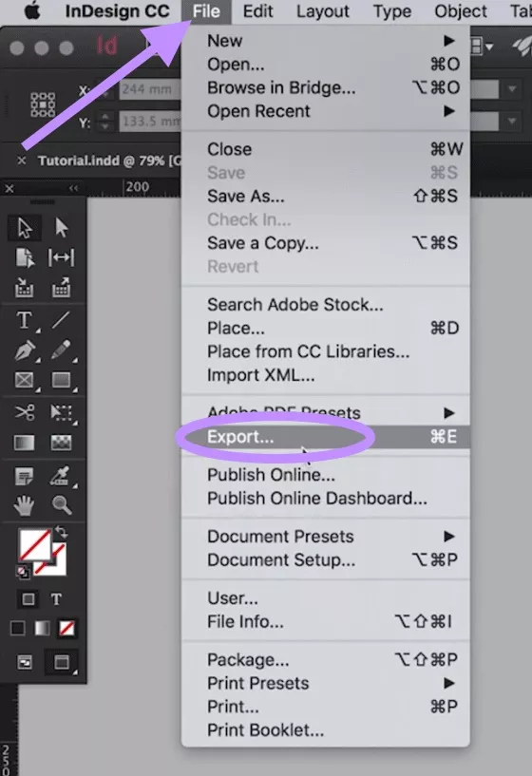Choose Place... menu item
Screen dimensions: 532x776
326,328
